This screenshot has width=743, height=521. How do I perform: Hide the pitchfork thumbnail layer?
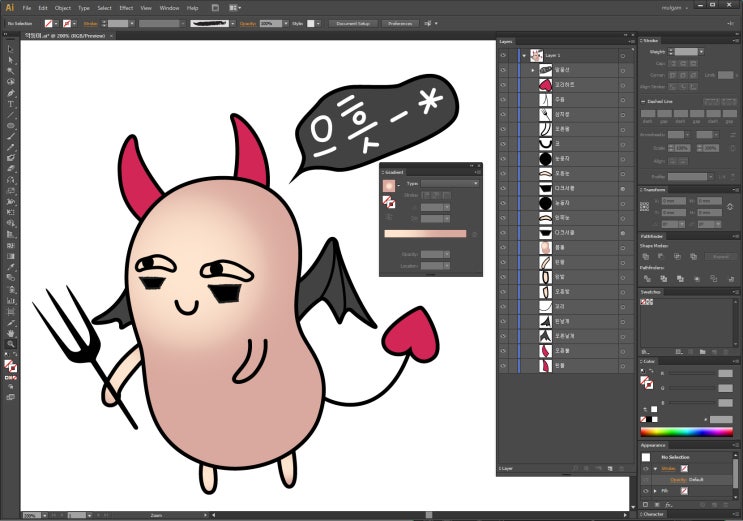503,114
